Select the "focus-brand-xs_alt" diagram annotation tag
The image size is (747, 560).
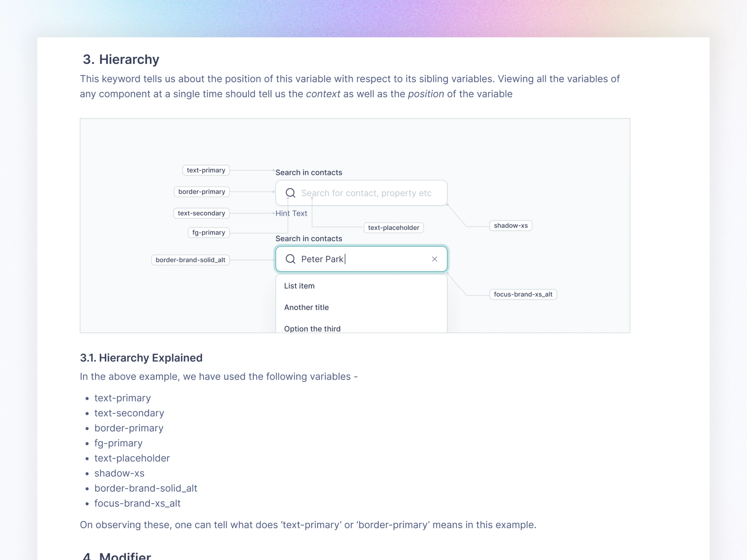coord(523,294)
